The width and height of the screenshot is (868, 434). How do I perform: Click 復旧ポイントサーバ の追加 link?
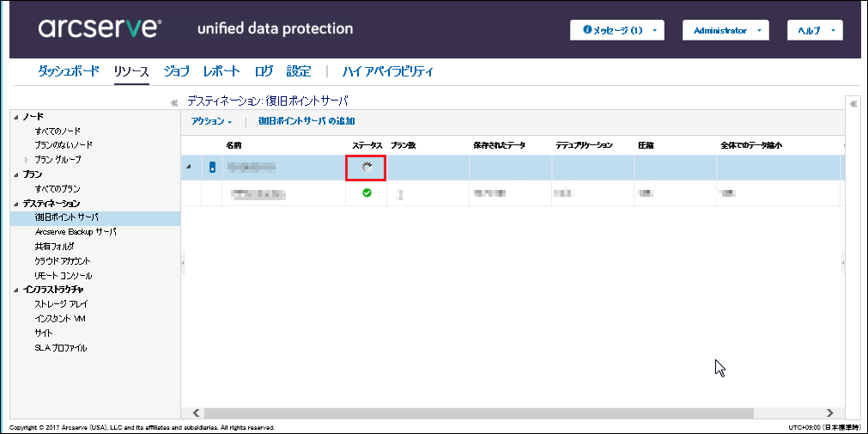307,121
